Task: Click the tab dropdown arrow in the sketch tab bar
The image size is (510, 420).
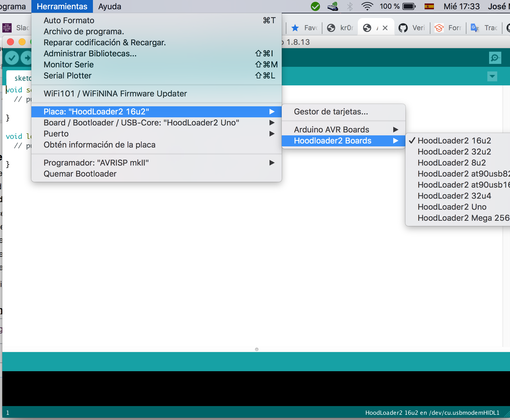Action: pyautogui.click(x=492, y=76)
